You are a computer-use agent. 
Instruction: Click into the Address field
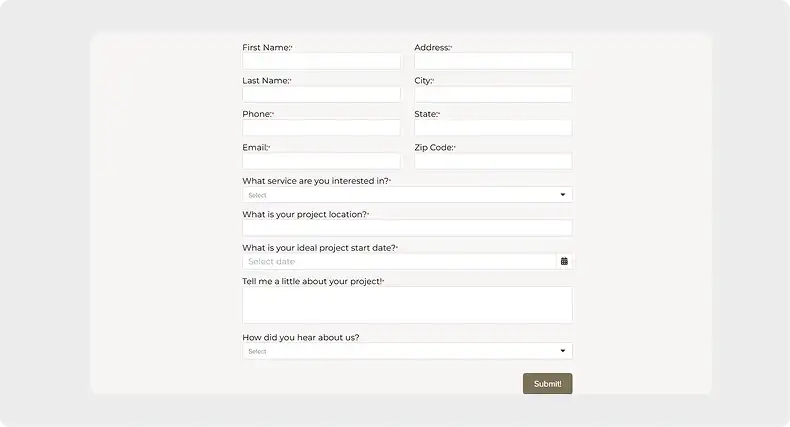pyautogui.click(x=493, y=61)
